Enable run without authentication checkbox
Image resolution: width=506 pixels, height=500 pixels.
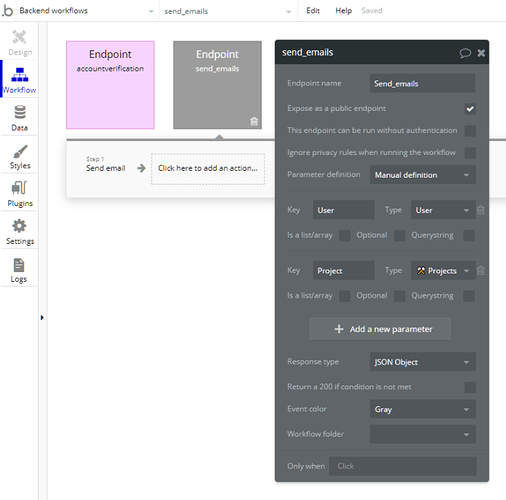pyautogui.click(x=470, y=131)
